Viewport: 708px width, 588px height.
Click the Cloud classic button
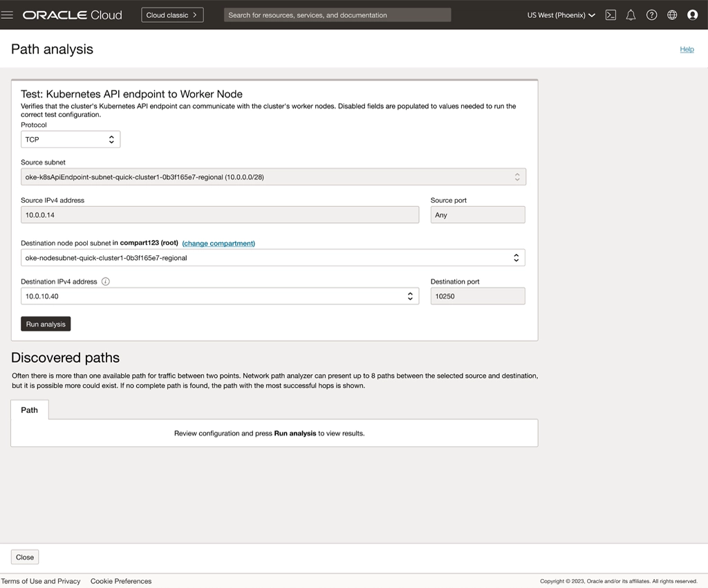pos(172,15)
